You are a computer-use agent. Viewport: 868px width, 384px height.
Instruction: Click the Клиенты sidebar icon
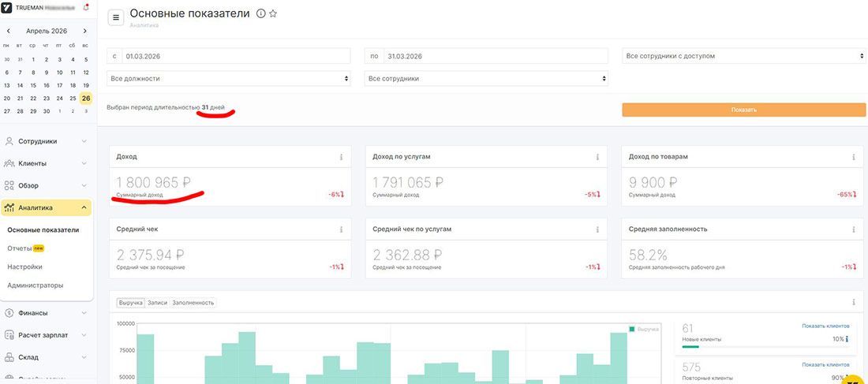9,163
